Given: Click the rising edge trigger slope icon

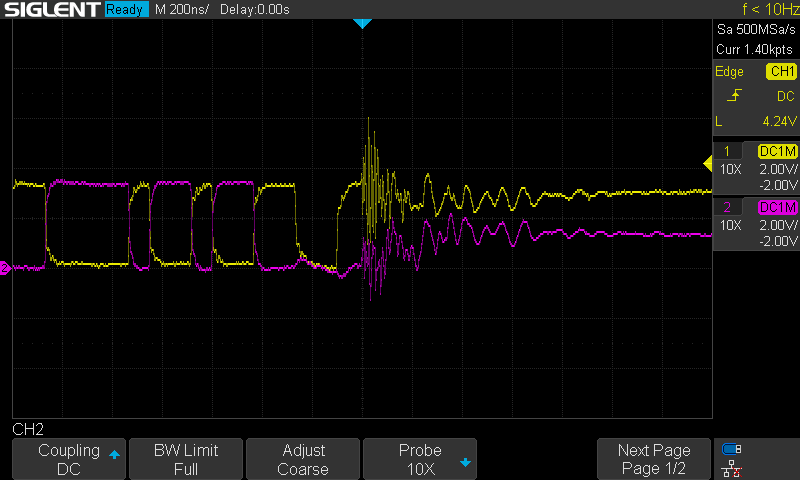Looking at the screenshot, I should (734, 95).
